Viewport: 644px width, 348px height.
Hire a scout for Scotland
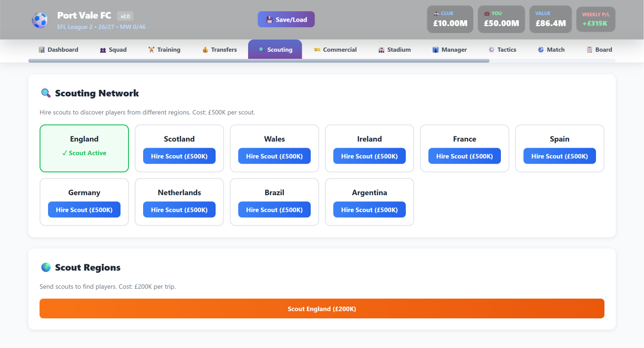(179, 156)
